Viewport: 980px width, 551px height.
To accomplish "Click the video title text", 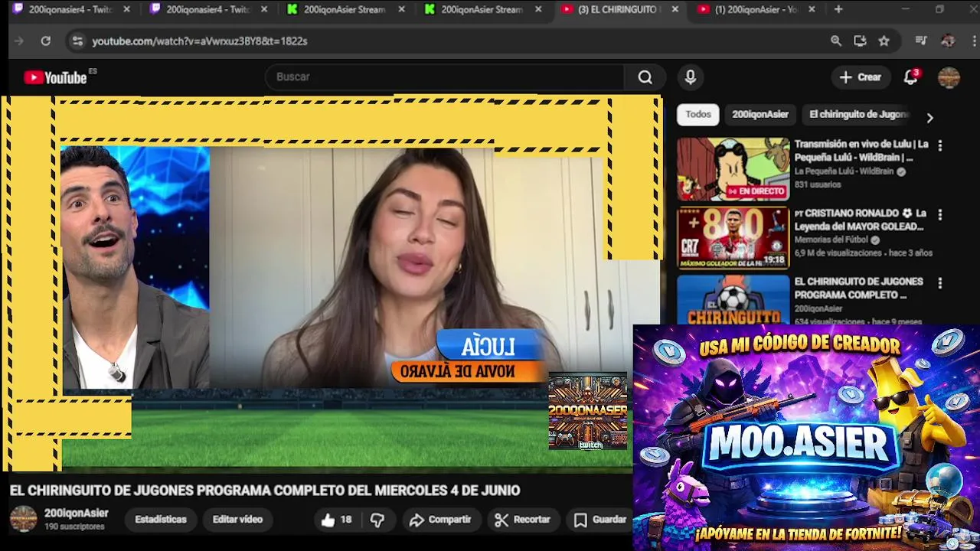I will click(265, 491).
